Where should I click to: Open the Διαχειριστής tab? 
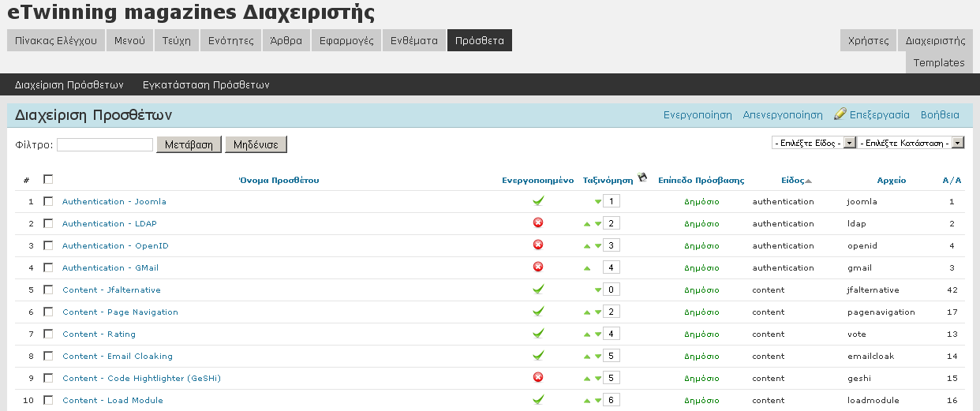935,40
